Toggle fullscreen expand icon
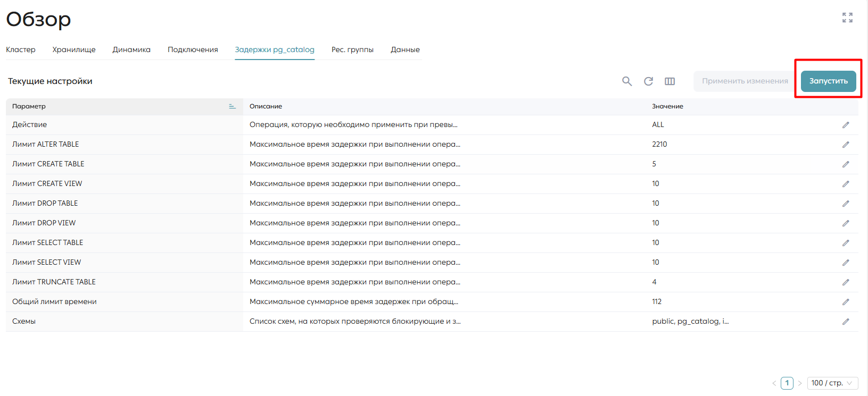The image size is (868, 396). click(x=847, y=18)
